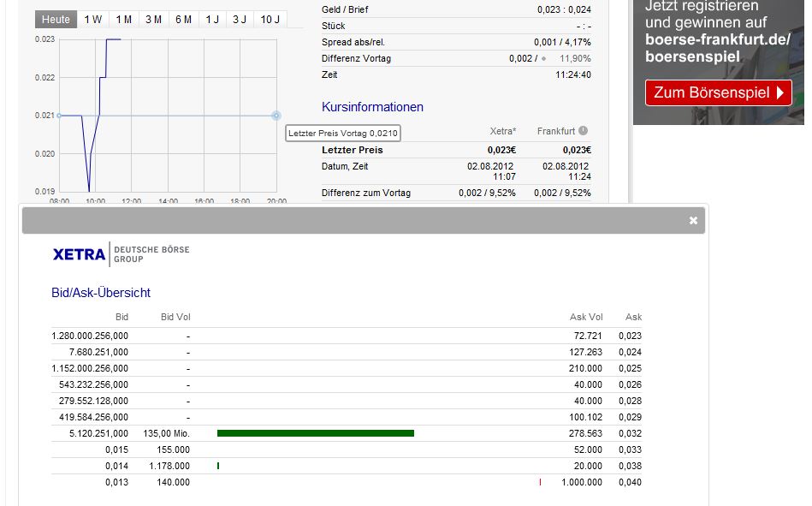Click the Differenz zum Vortag row label
This screenshot has height=506, width=812.
click(366, 193)
